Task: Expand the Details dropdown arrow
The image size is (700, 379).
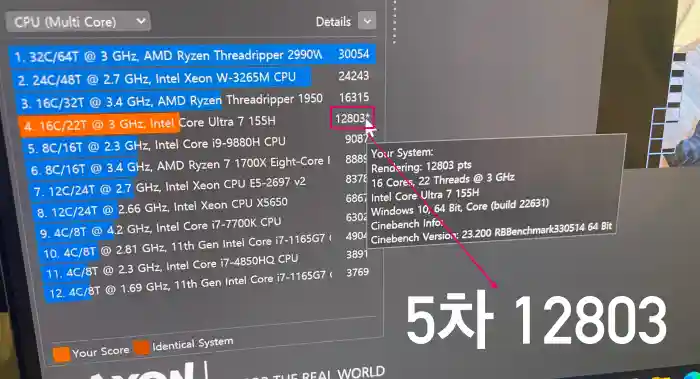Action: [x=367, y=21]
